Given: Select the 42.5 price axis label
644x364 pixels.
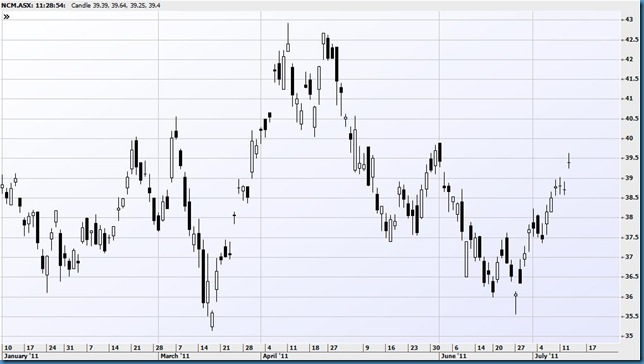Looking at the screenshot, I should [632, 39].
